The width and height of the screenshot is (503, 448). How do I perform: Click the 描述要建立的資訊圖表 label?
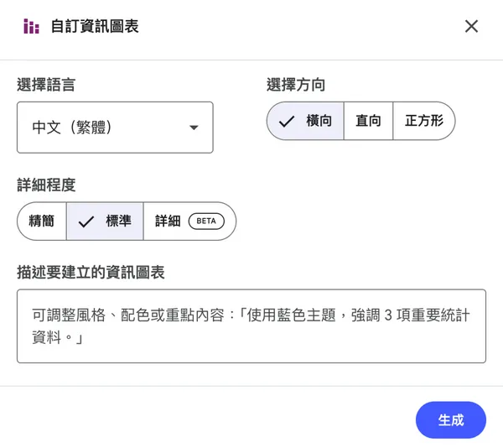click(91, 272)
